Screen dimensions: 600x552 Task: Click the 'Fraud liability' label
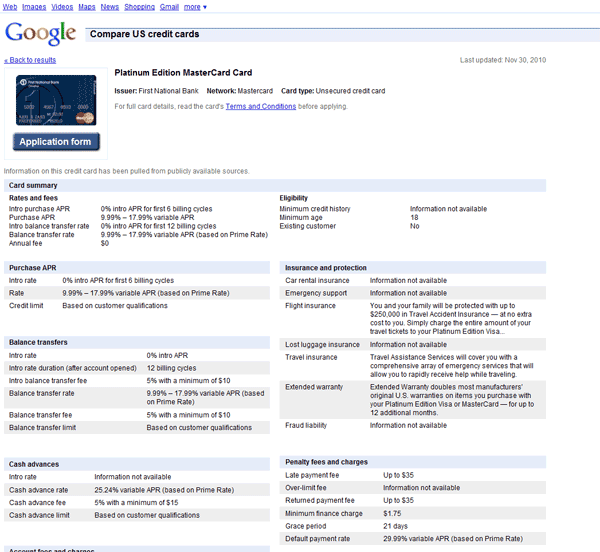point(306,425)
